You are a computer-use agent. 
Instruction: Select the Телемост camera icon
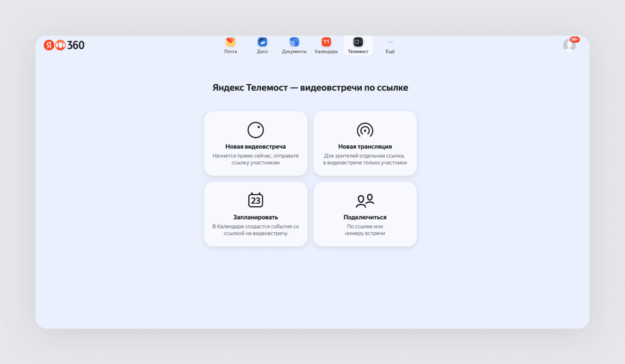point(358,42)
